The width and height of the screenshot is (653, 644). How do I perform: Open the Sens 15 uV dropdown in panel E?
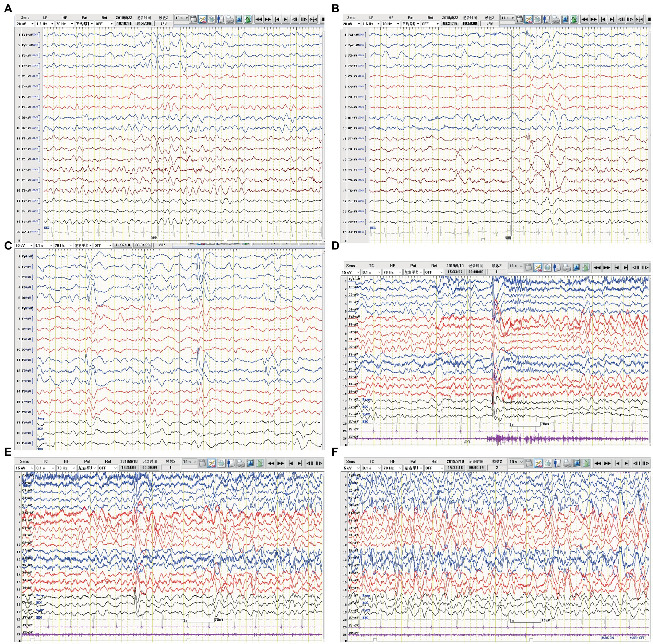[x=24, y=468]
